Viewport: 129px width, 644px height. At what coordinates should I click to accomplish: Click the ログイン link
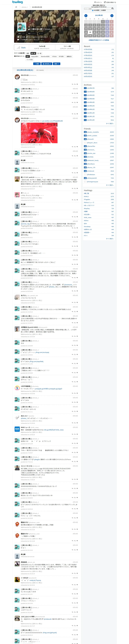tap(98, 2)
